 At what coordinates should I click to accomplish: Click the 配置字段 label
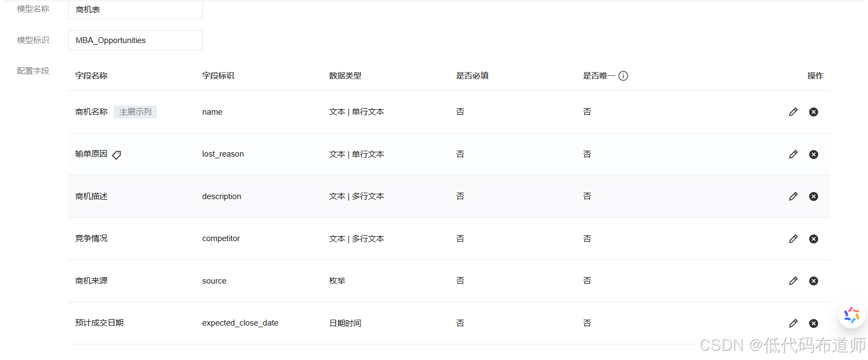tap(33, 71)
